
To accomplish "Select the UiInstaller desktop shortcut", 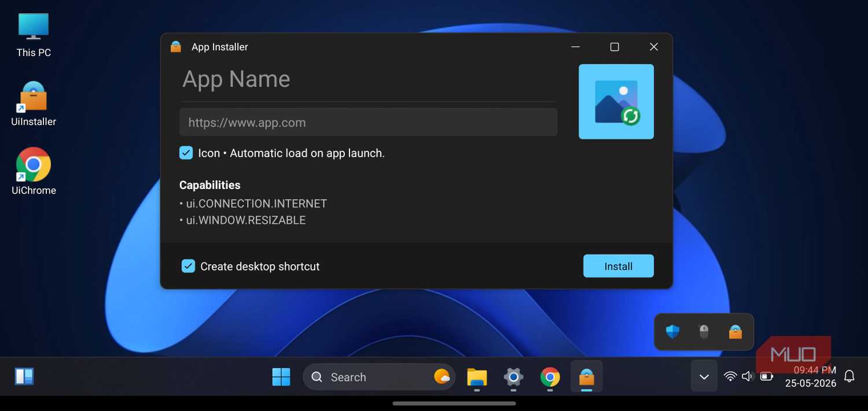I will (34, 104).
